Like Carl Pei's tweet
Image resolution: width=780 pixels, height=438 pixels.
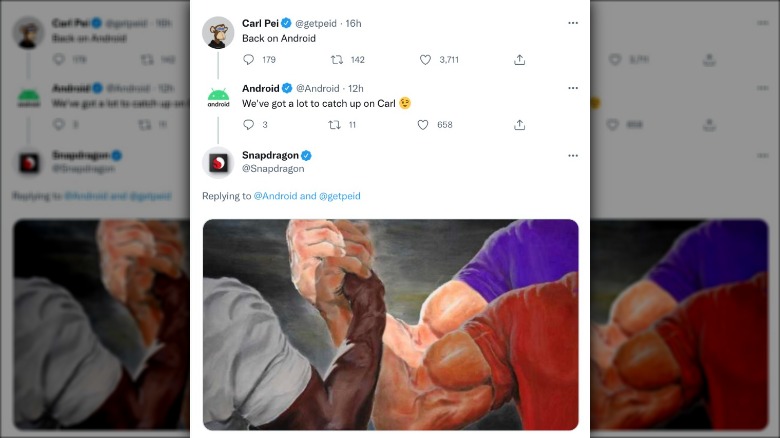pos(423,60)
